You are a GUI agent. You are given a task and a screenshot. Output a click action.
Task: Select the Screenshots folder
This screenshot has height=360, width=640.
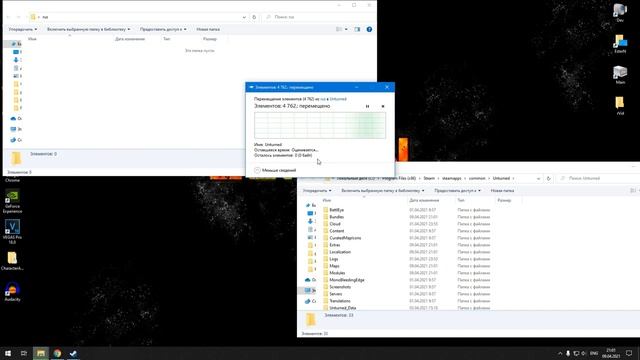click(x=340, y=287)
